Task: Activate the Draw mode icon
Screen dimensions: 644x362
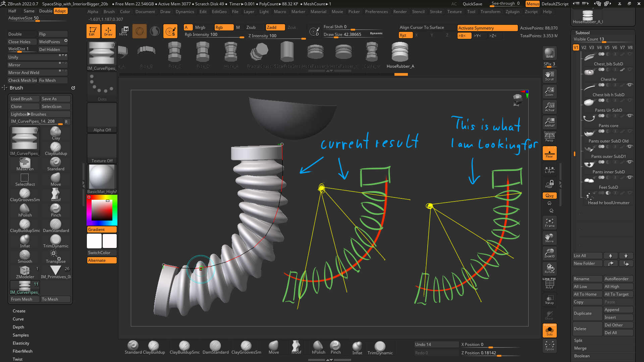Action: tap(108, 31)
